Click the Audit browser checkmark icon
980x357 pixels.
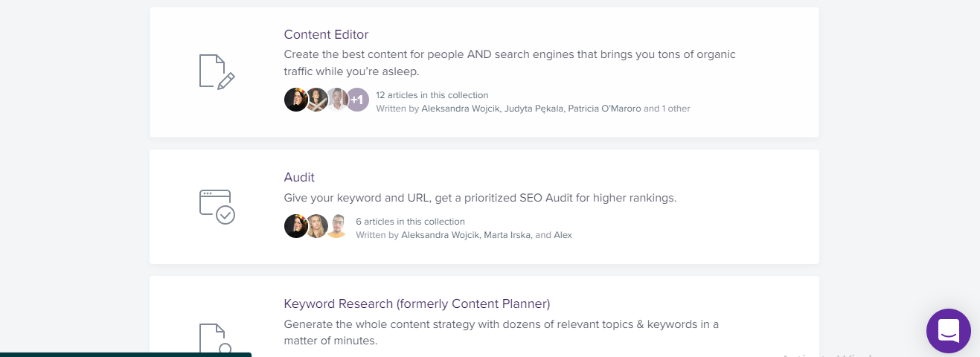point(217,207)
